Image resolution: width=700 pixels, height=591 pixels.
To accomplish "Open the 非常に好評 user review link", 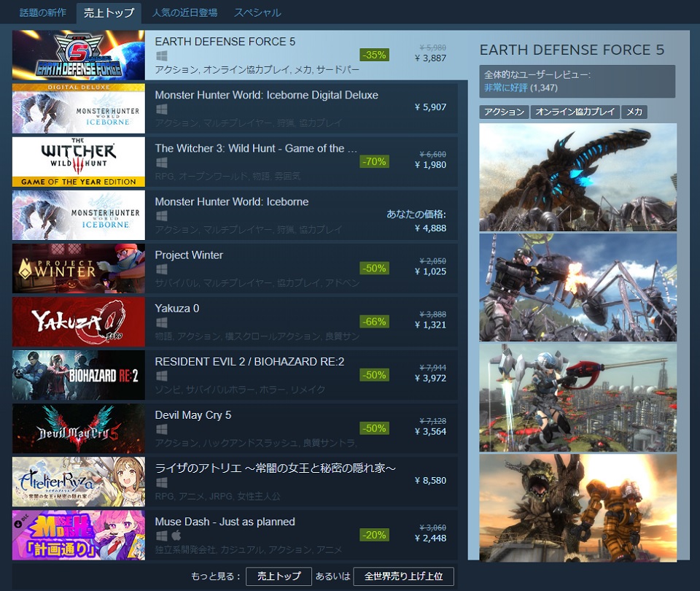I will 505,88.
